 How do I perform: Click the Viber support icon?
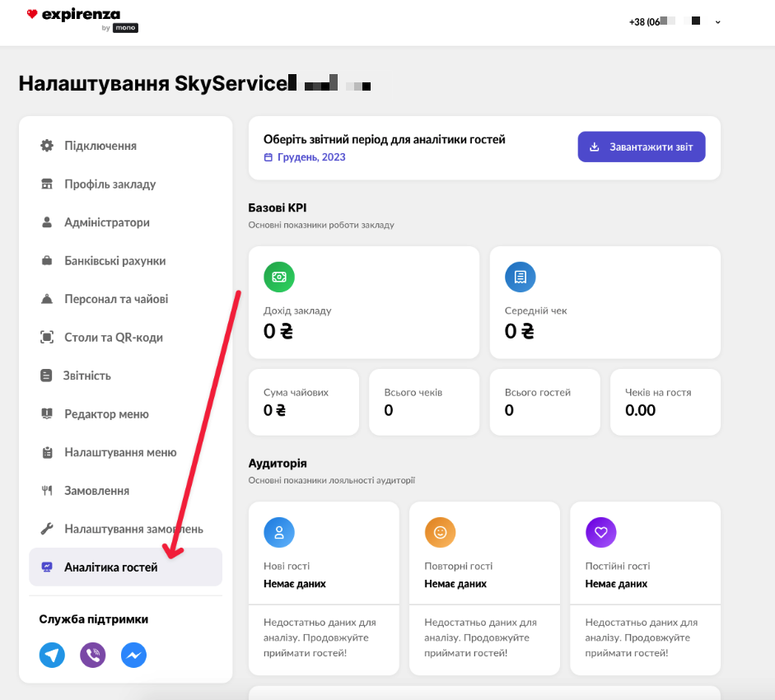(93, 656)
